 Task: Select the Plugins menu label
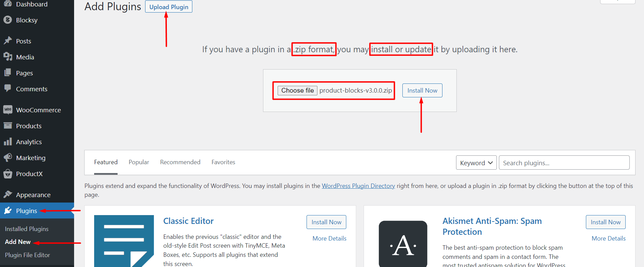pyautogui.click(x=27, y=211)
